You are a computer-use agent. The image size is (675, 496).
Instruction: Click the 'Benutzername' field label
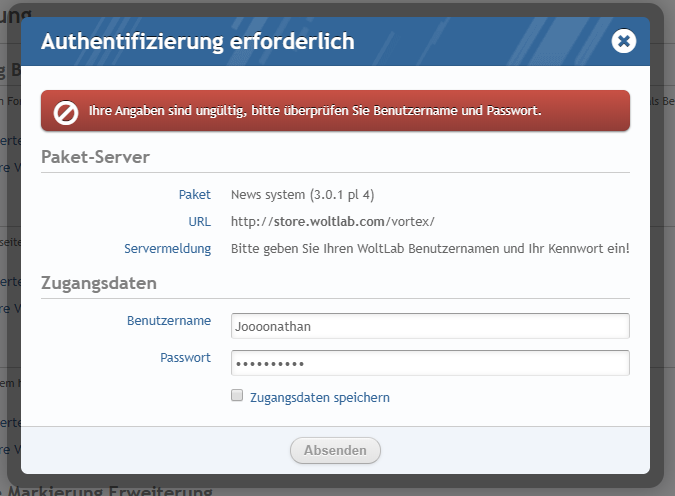pos(168,321)
